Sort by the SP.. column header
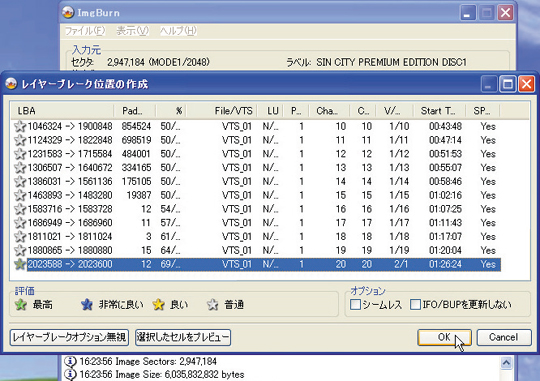 tap(482, 111)
